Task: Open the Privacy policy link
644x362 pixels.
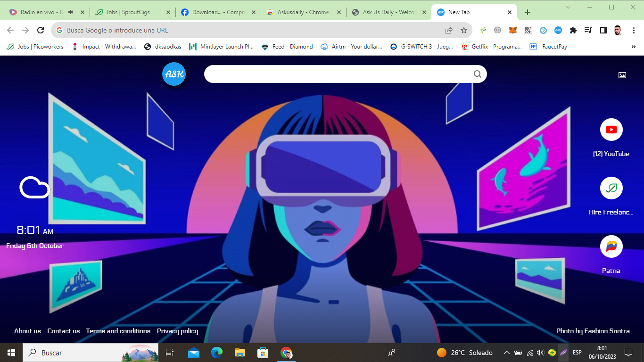Action: click(177, 331)
